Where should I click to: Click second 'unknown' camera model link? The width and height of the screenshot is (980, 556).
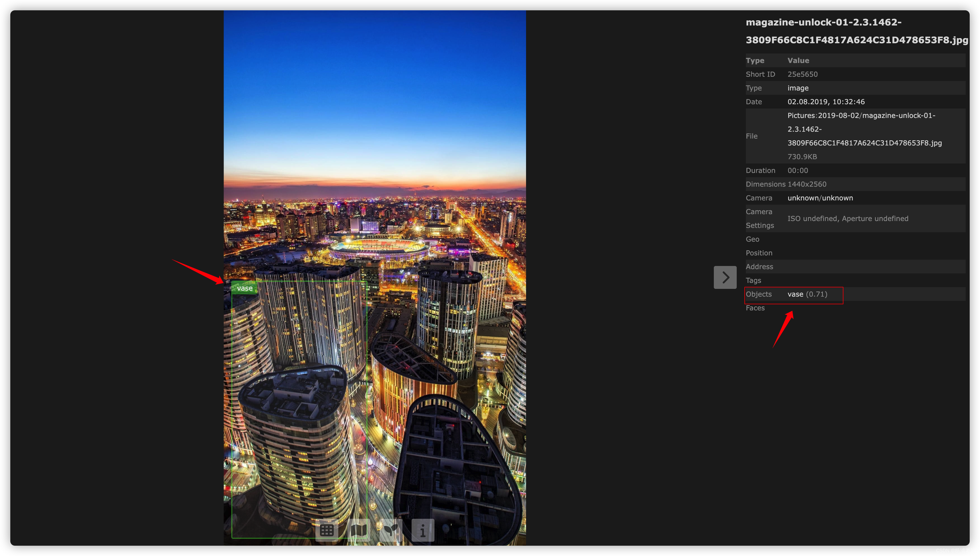pos(837,198)
